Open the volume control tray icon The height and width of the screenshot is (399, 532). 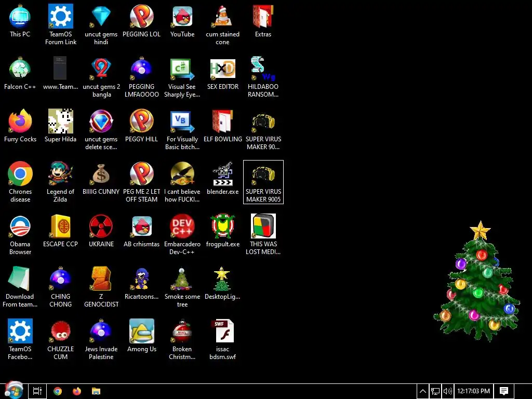tap(447, 391)
